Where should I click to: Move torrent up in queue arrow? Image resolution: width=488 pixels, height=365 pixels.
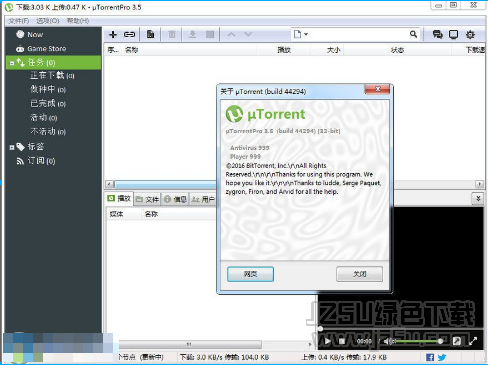(x=231, y=34)
